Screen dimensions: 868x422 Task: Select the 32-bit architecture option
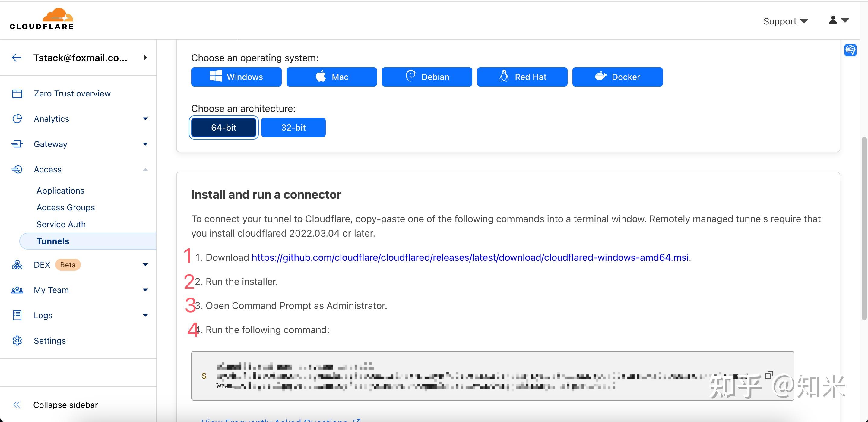coord(293,128)
